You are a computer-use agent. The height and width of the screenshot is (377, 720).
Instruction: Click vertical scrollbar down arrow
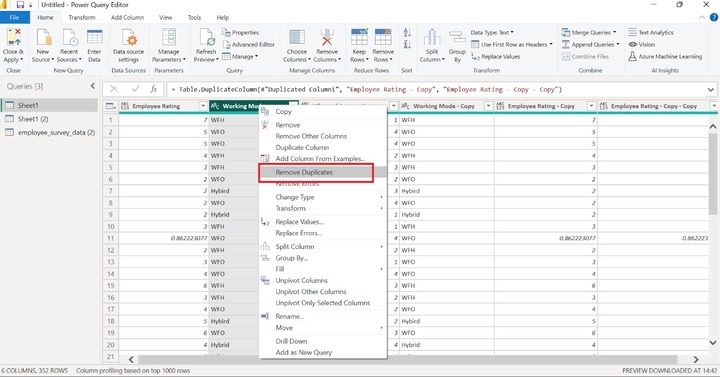coord(713,343)
